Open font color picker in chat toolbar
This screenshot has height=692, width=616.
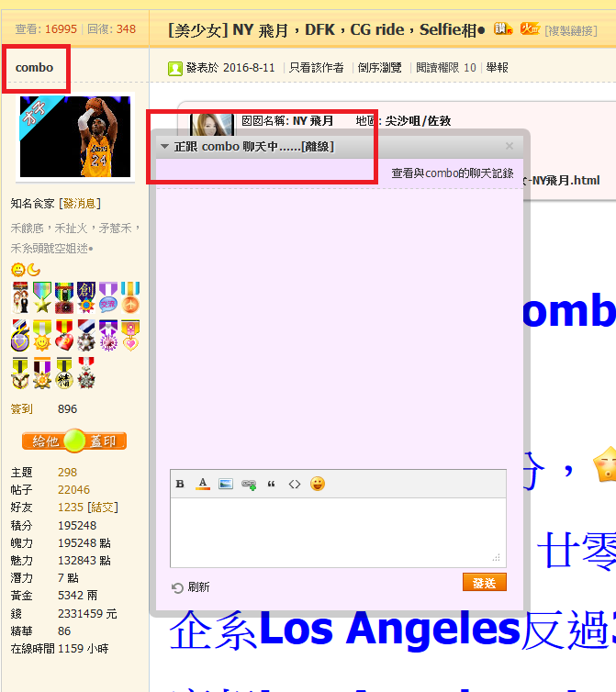pyautogui.click(x=203, y=484)
